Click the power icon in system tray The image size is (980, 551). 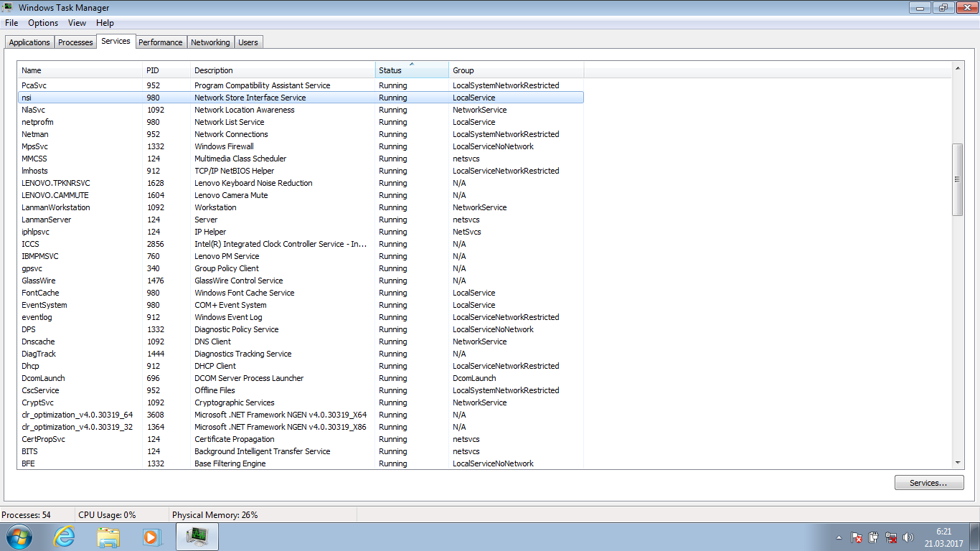tap(873, 537)
